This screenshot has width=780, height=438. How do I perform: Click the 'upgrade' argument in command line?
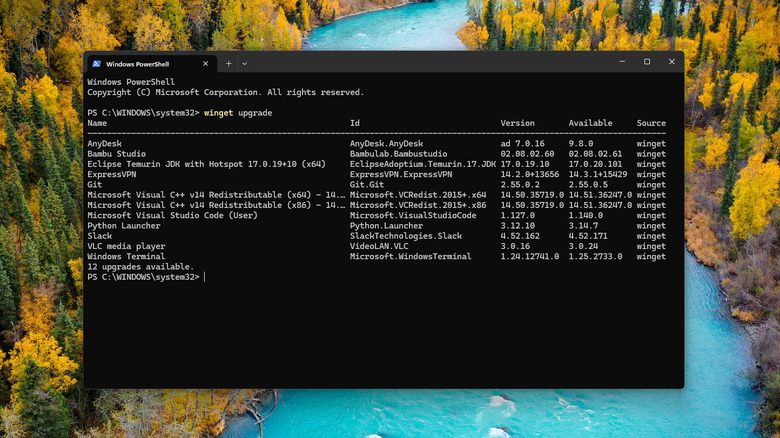click(x=255, y=113)
